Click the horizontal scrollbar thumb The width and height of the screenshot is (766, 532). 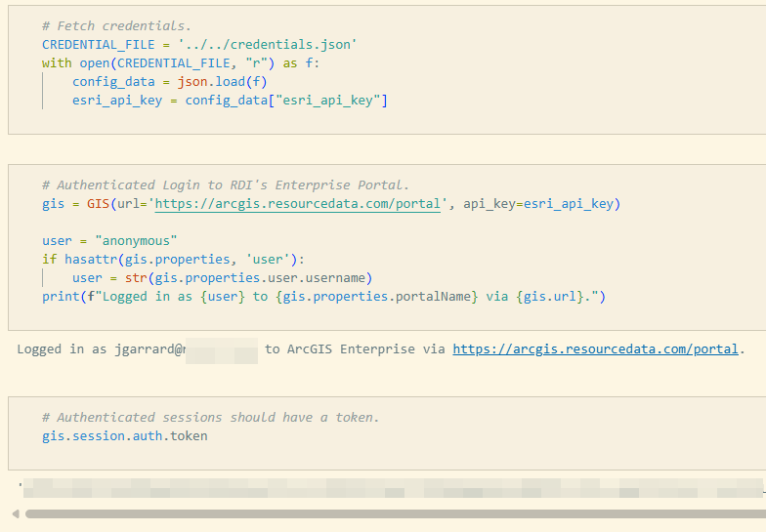click(x=395, y=513)
